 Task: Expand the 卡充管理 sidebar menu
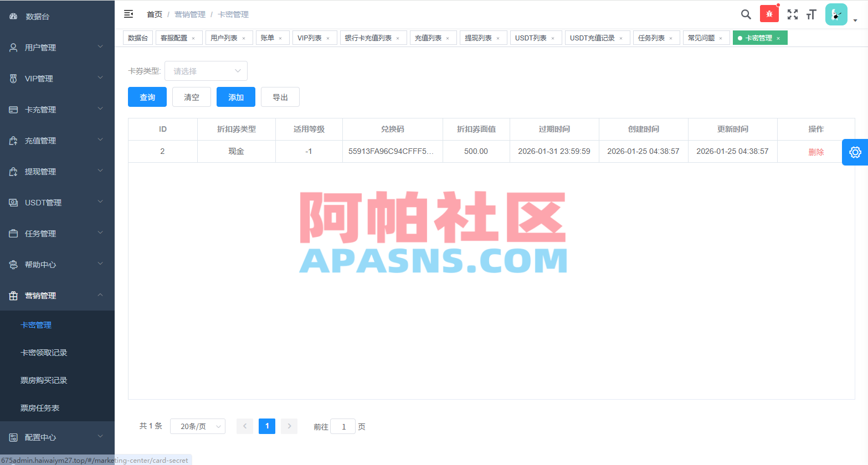tap(57, 110)
